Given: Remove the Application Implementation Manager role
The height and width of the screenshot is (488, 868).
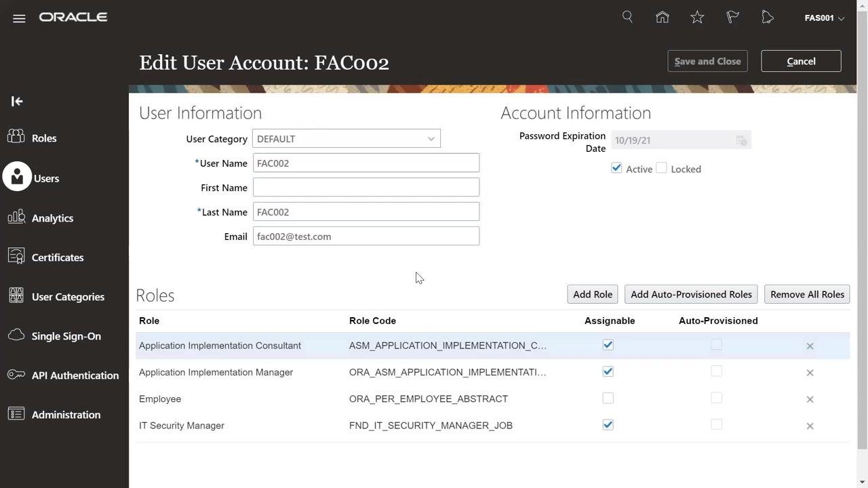Looking at the screenshot, I should (810, 373).
